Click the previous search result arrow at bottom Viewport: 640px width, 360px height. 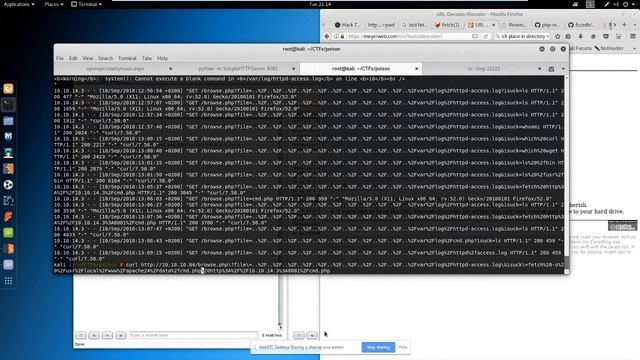click(x=94, y=335)
